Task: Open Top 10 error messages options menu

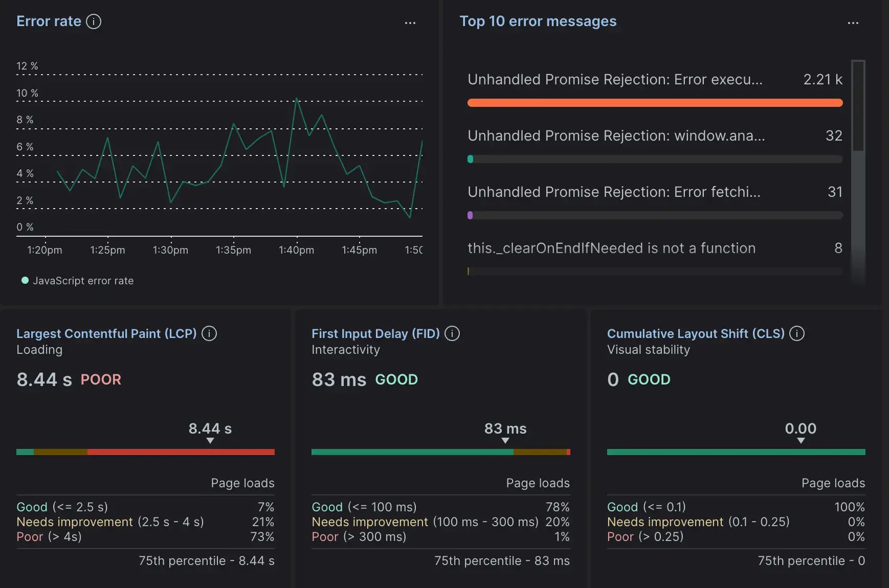Action: tap(853, 23)
